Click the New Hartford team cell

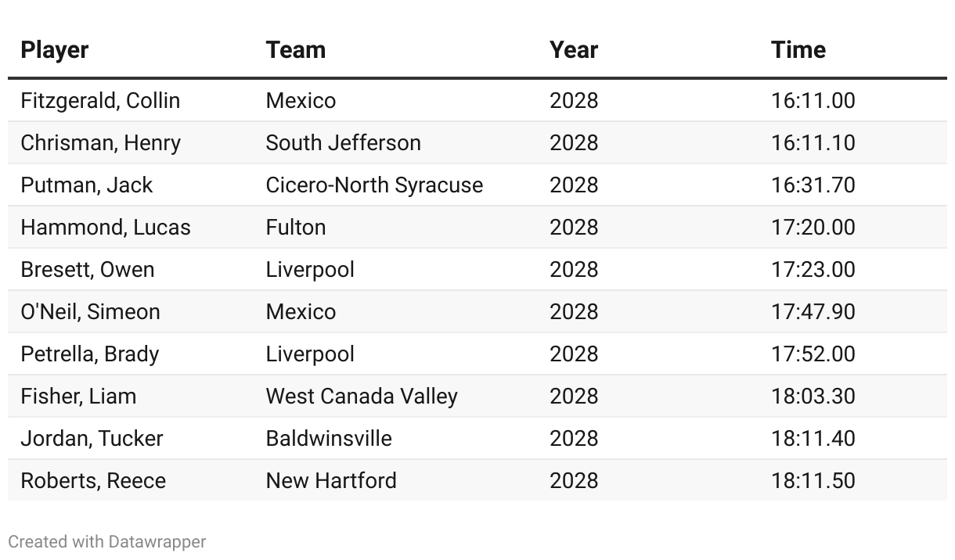(331, 481)
